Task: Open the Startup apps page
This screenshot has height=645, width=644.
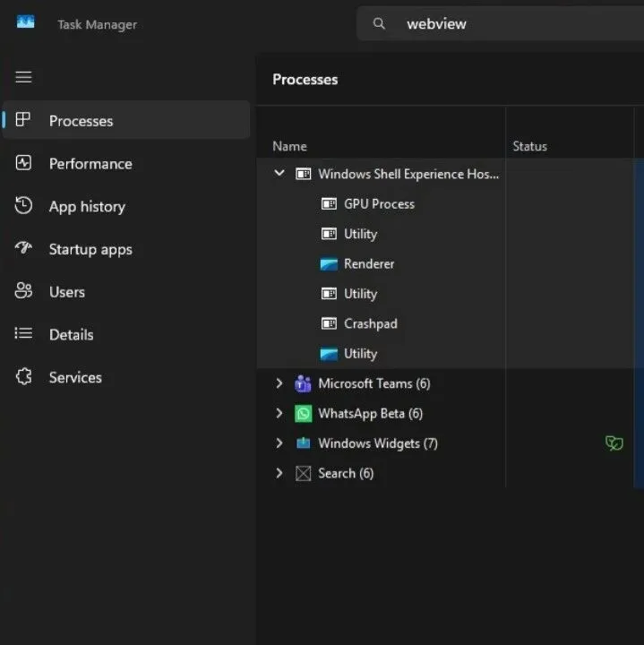Action: pyautogui.click(x=90, y=250)
